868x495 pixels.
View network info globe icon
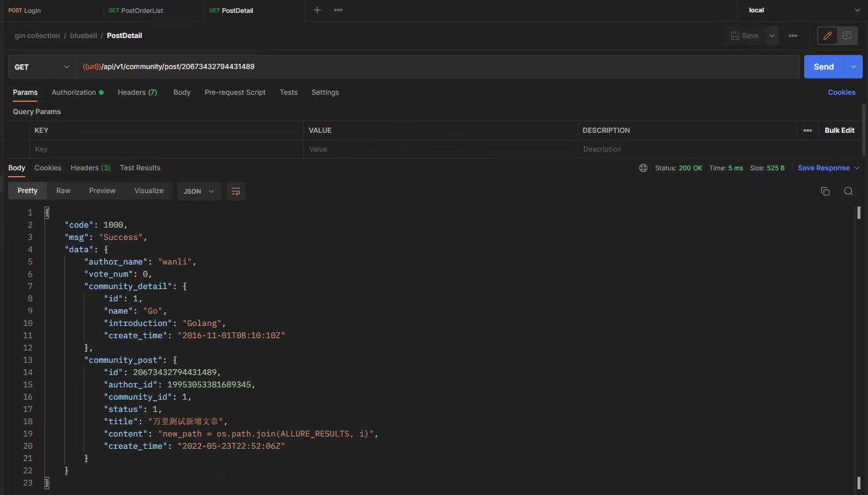point(643,168)
